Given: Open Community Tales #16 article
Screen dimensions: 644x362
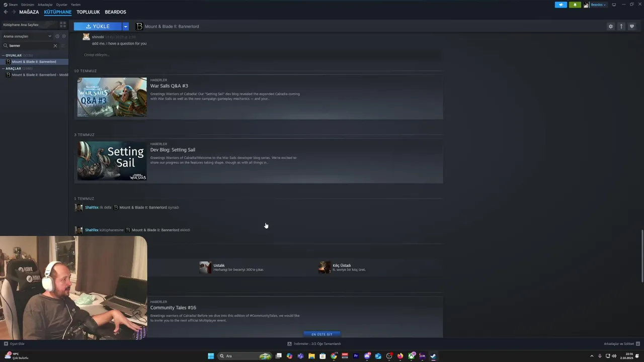Looking at the screenshot, I should point(173,308).
